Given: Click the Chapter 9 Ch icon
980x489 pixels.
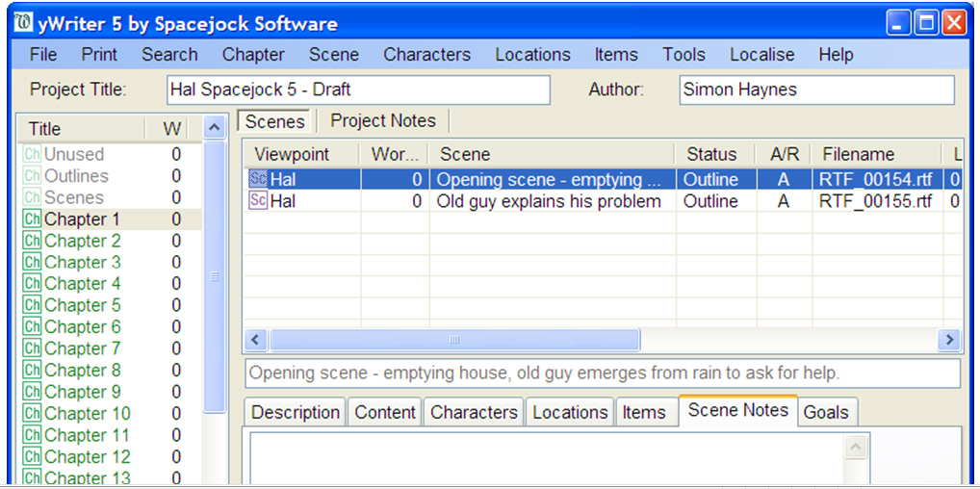Looking at the screenshot, I should coord(32,392).
